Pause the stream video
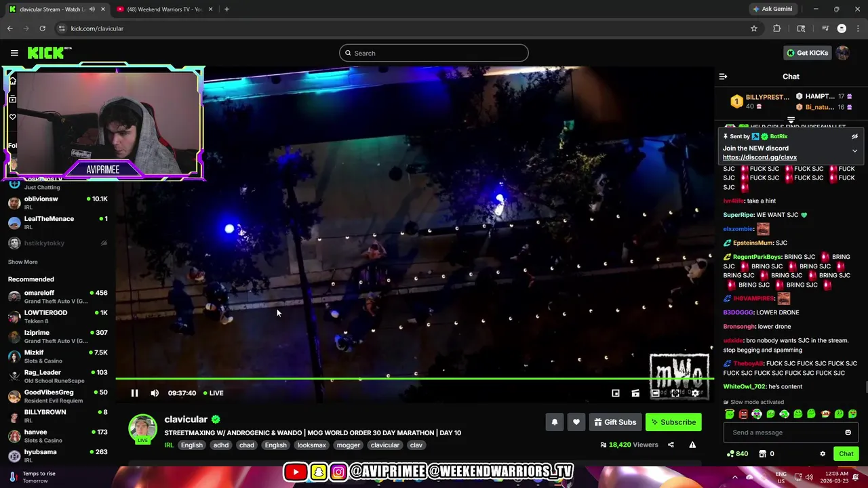This screenshot has width=868, height=488. (x=134, y=393)
